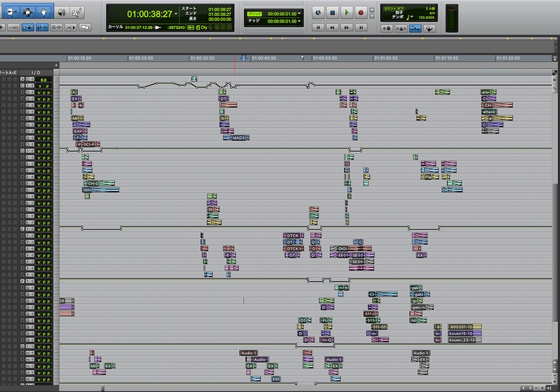Toggle the MIDI Merge button
Image resolution: width=560 pixels, height=392 pixels.
click(430, 28)
